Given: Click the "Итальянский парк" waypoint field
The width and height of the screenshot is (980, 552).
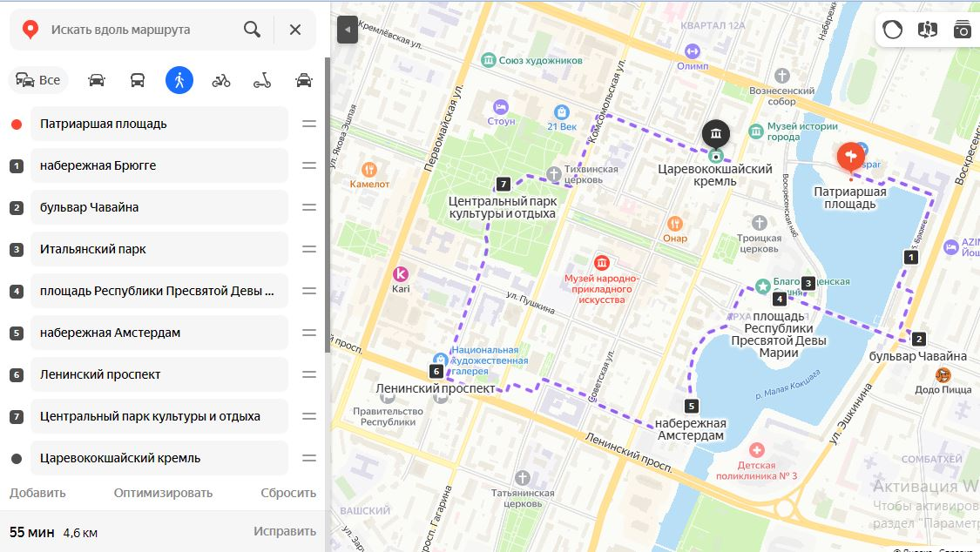Looking at the screenshot, I should 159,249.
